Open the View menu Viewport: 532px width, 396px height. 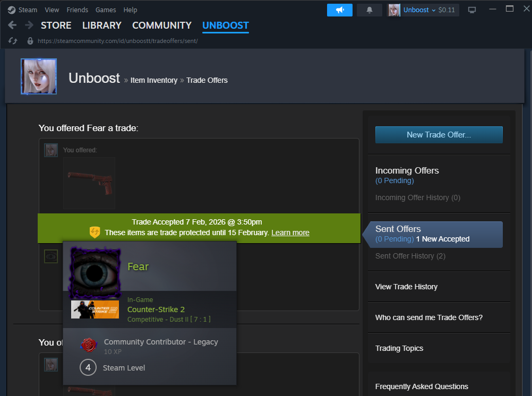pyautogui.click(x=52, y=10)
